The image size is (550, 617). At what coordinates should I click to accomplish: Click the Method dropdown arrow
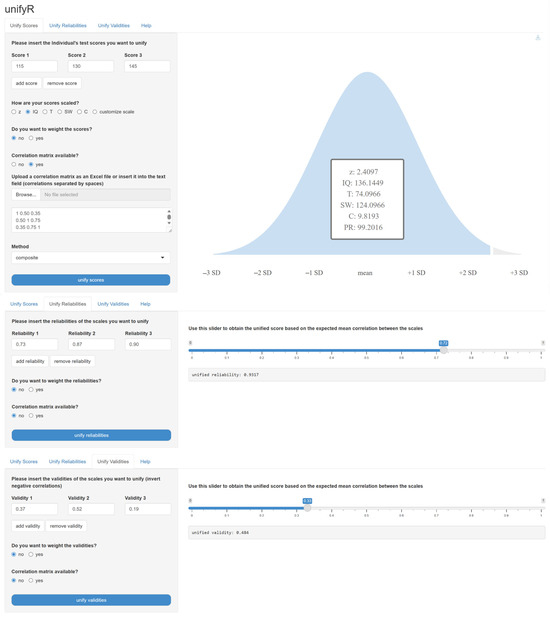(x=162, y=258)
